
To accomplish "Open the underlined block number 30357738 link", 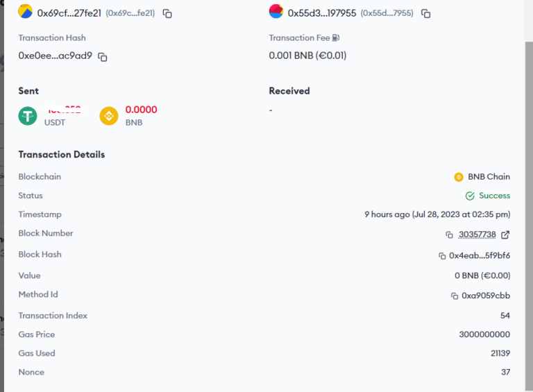I will [x=477, y=235].
